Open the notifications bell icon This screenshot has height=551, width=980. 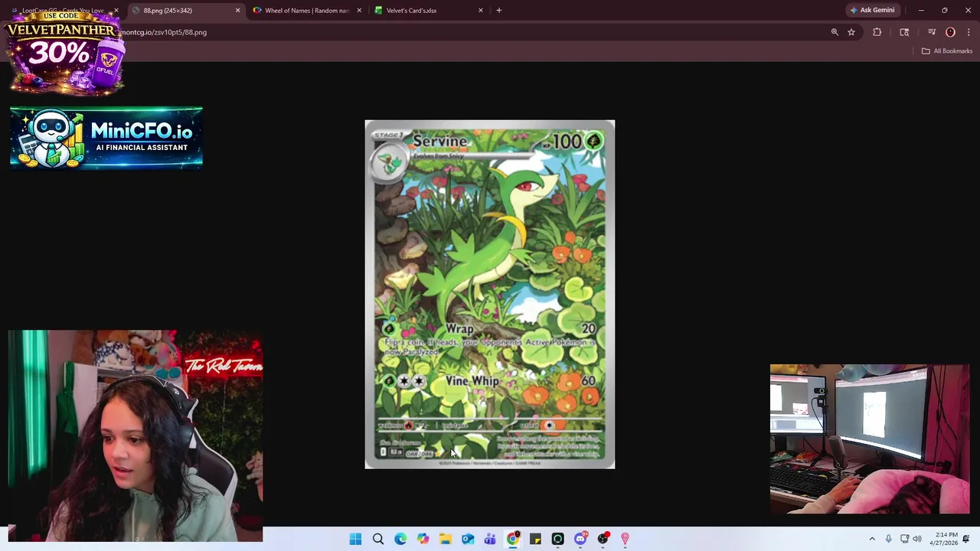coord(966,539)
